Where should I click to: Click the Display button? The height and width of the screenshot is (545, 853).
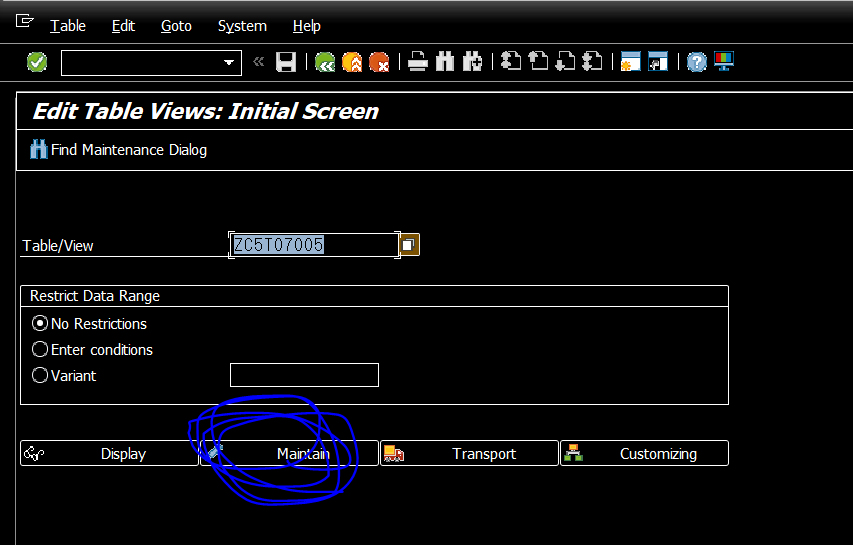(109, 453)
